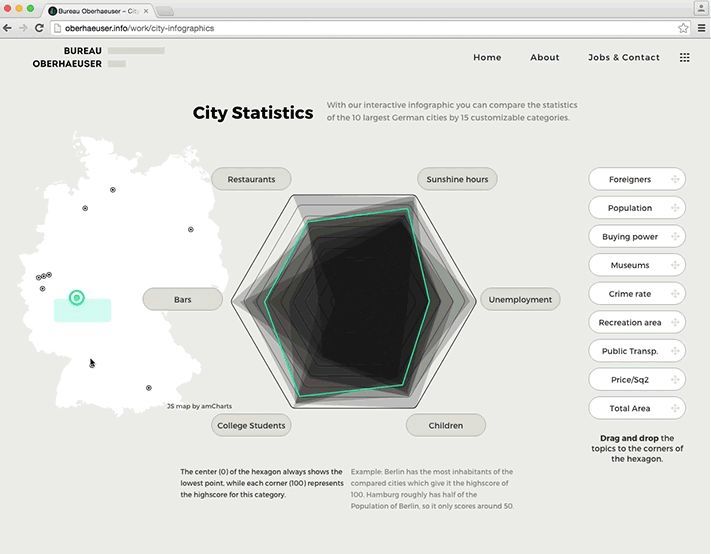Select the highlighted green city marker on map
Viewport: 711px width, 554px height.
[x=77, y=298]
